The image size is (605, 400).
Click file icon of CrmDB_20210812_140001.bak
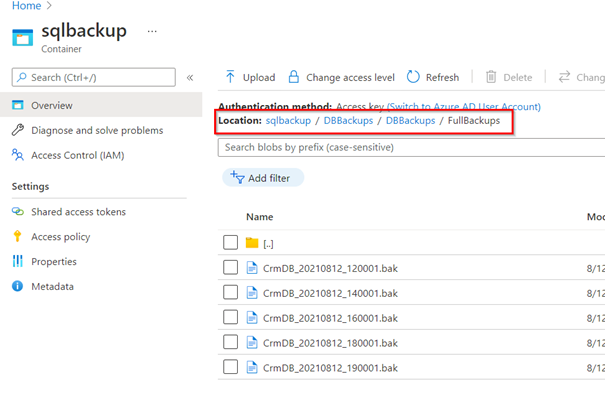(252, 293)
